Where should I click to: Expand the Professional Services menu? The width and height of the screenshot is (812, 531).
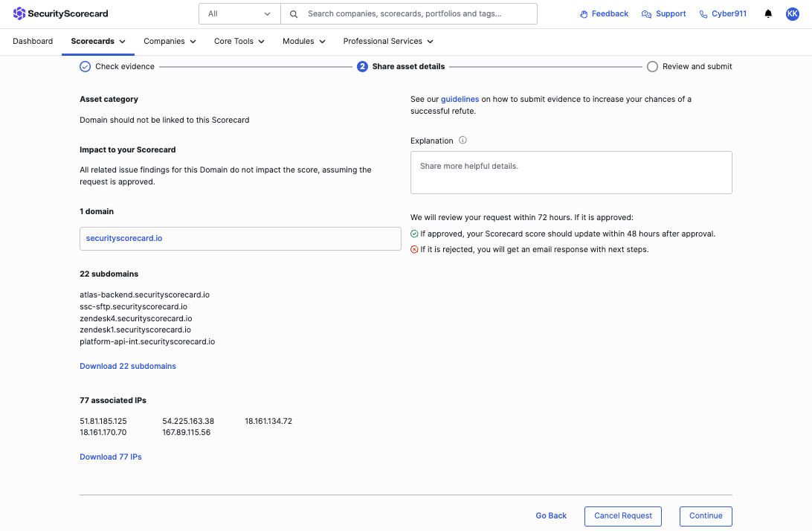[x=387, y=42]
